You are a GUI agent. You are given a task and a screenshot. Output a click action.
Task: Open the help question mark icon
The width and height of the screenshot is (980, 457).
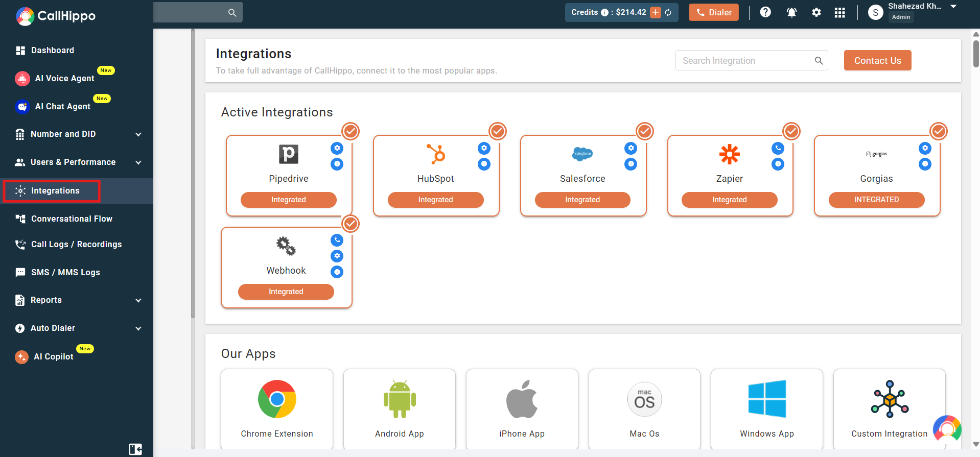(x=765, y=12)
